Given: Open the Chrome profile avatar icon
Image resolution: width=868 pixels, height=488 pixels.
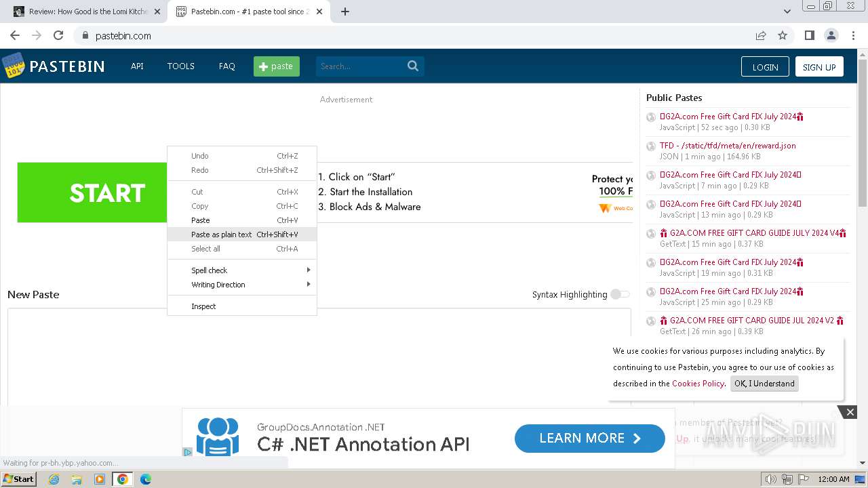Looking at the screenshot, I should (x=831, y=35).
